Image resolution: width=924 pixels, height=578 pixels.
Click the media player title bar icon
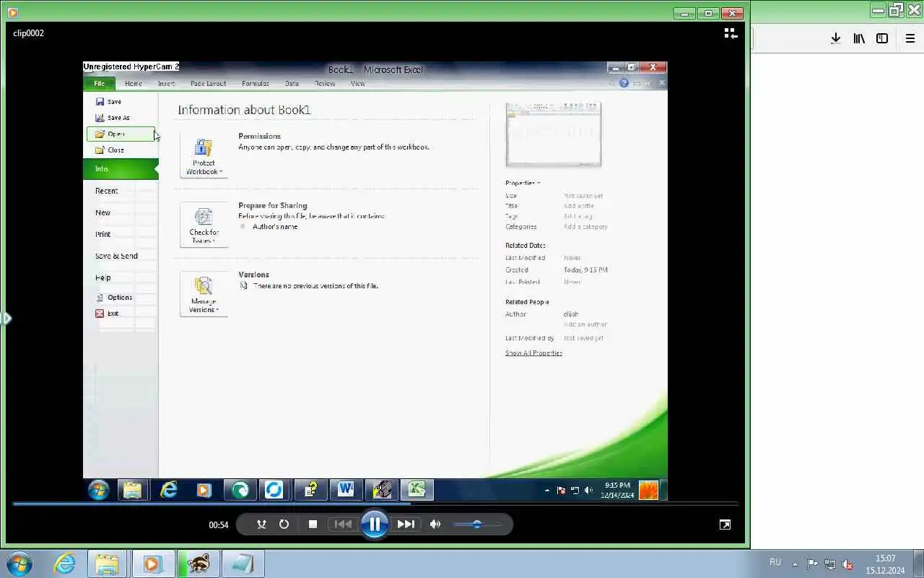pyautogui.click(x=12, y=12)
